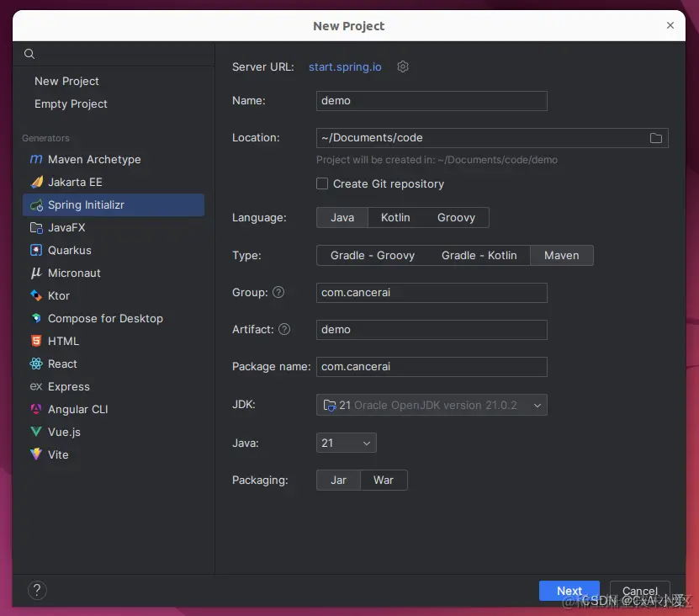Open the Java version dropdown
The height and width of the screenshot is (616, 699).
[x=346, y=443]
